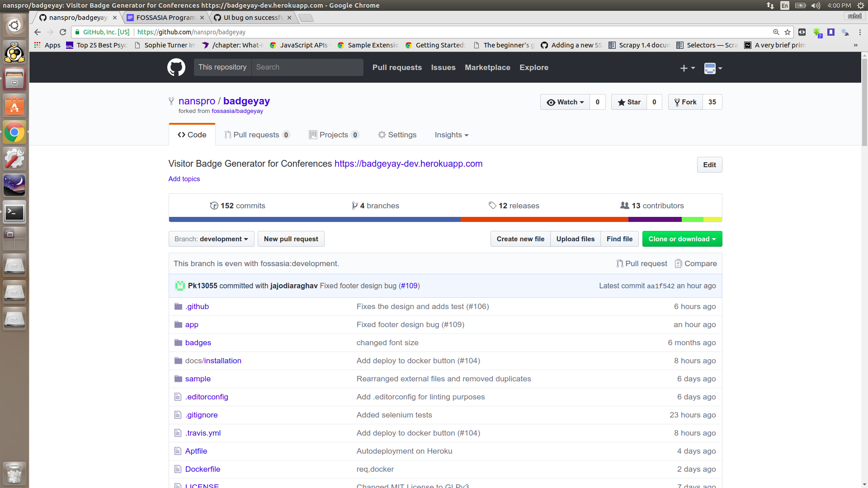Show more bookmarks with the chevron
The width and height of the screenshot is (868, 488).
coord(855,45)
